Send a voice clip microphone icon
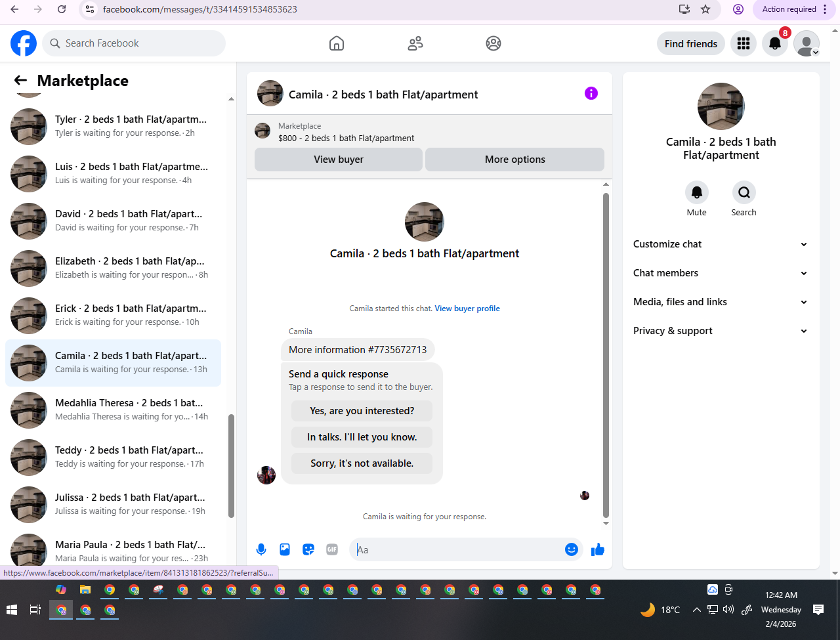Image resolution: width=840 pixels, height=640 pixels. click(261, 549)
